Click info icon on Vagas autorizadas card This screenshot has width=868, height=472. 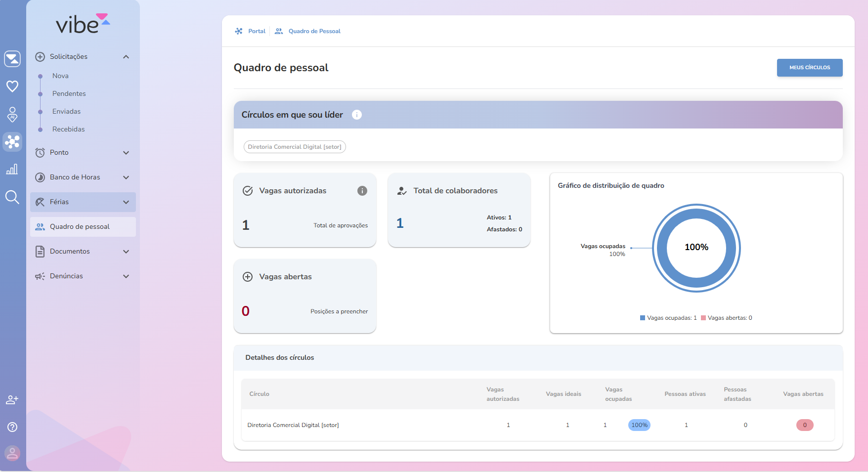362,191
